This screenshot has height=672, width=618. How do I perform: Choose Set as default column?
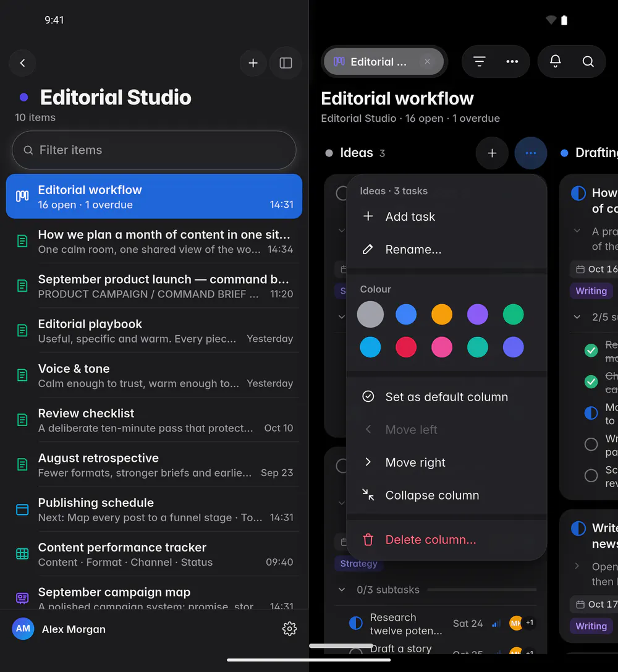tap(447, 397)
